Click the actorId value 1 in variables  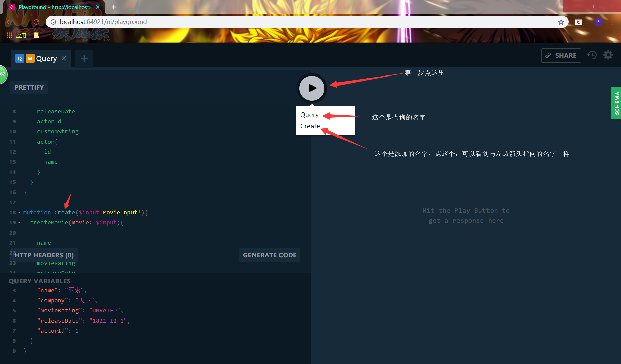point(77,331)
